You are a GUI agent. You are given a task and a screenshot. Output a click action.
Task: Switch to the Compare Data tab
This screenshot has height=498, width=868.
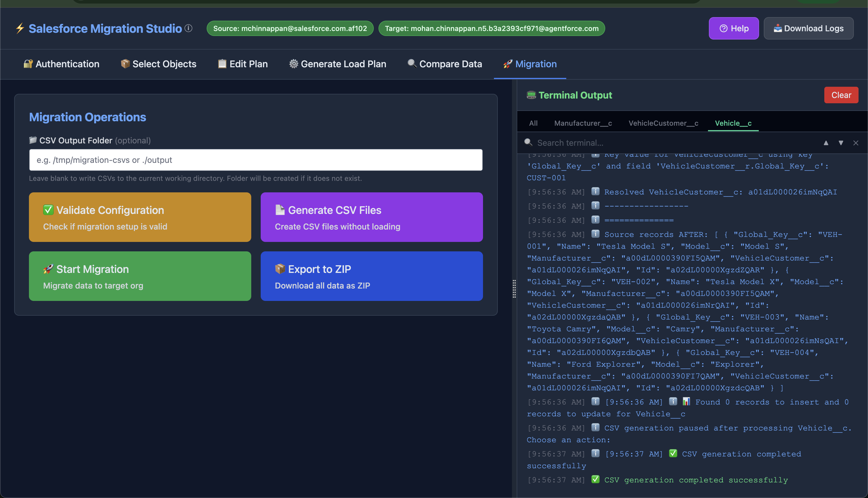tap(445, 64)
